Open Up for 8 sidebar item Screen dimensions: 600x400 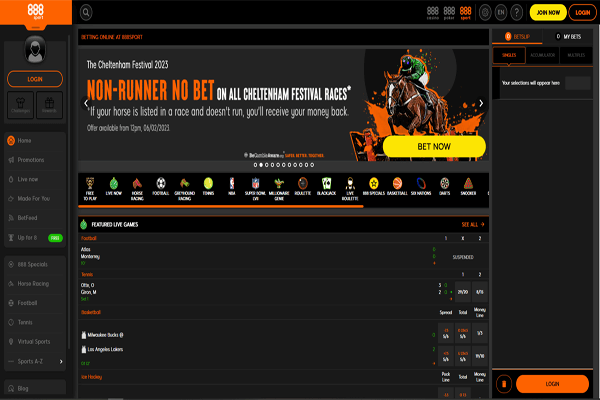coord(35,238)
